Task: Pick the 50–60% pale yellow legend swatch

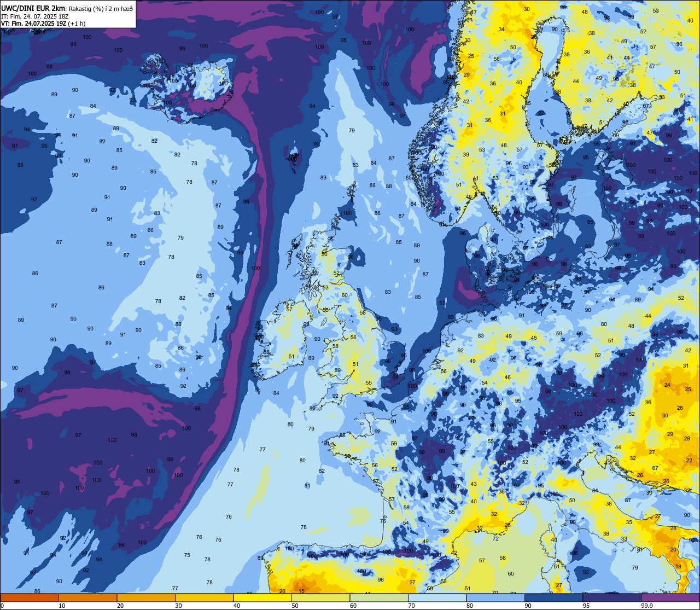Action: click(x=320, y=597)
